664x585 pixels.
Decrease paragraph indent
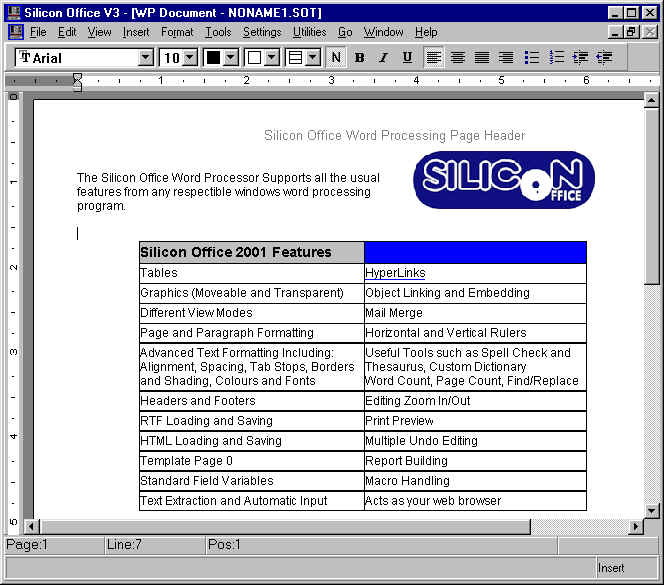604,57
